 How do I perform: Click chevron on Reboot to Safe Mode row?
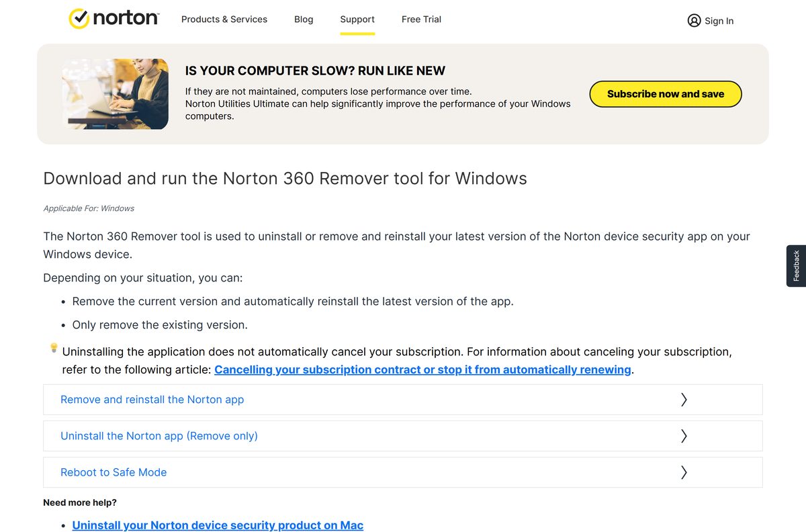coord(684,472)
